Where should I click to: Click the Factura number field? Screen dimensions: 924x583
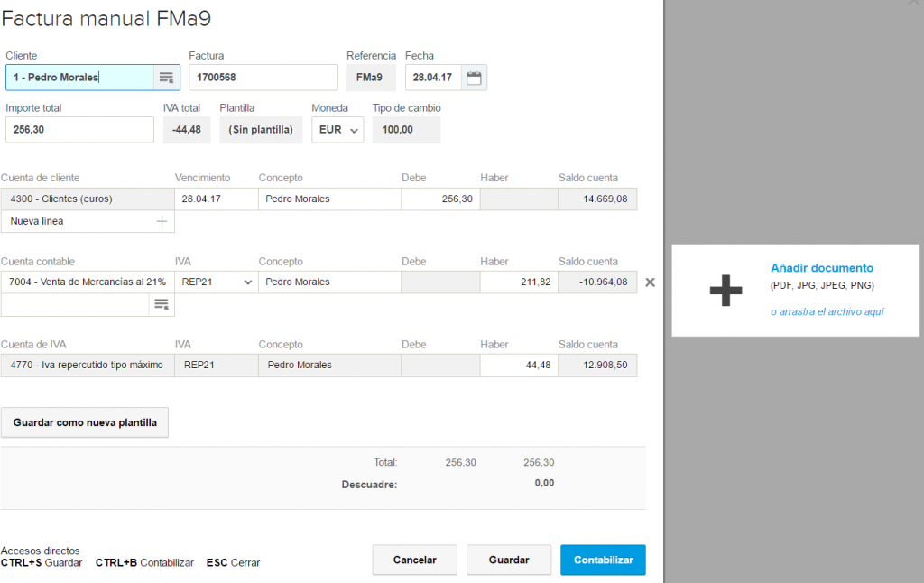tap(263, 78)
